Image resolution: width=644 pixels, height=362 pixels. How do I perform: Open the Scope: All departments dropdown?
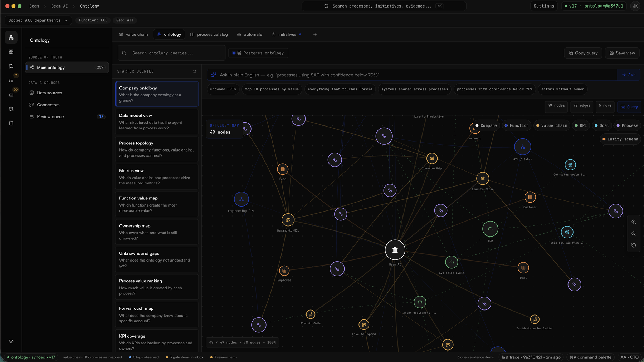(38, 20)
